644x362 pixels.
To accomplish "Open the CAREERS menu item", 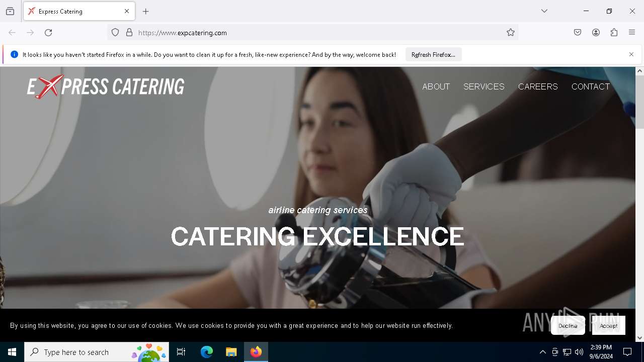I will (538, 86).
